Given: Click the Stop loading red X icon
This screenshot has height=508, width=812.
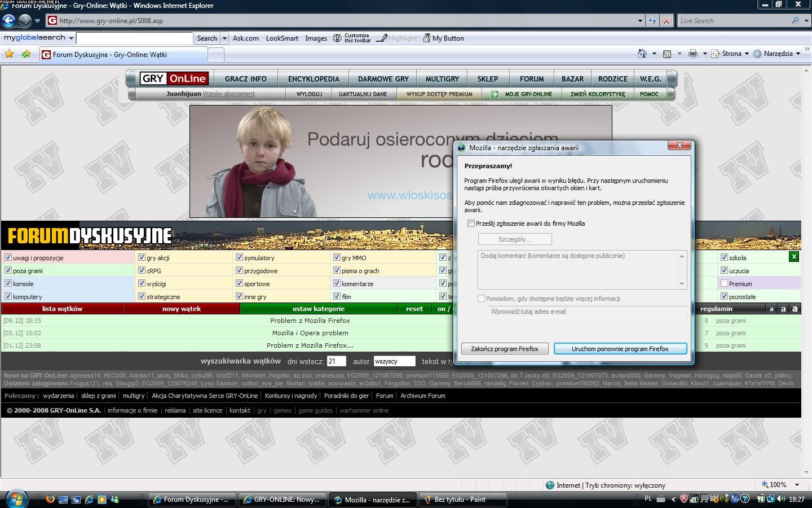Looking at the screenshot, I should [667, 21].
